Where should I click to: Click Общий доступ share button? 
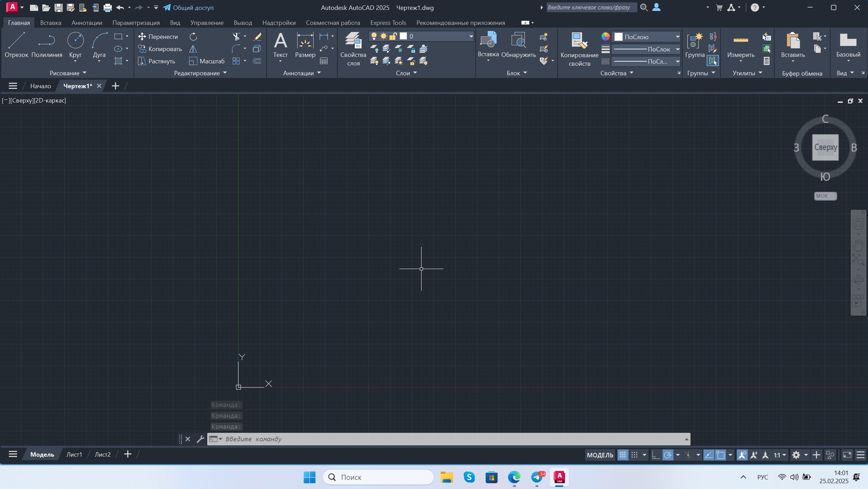(x=188, y=7)
